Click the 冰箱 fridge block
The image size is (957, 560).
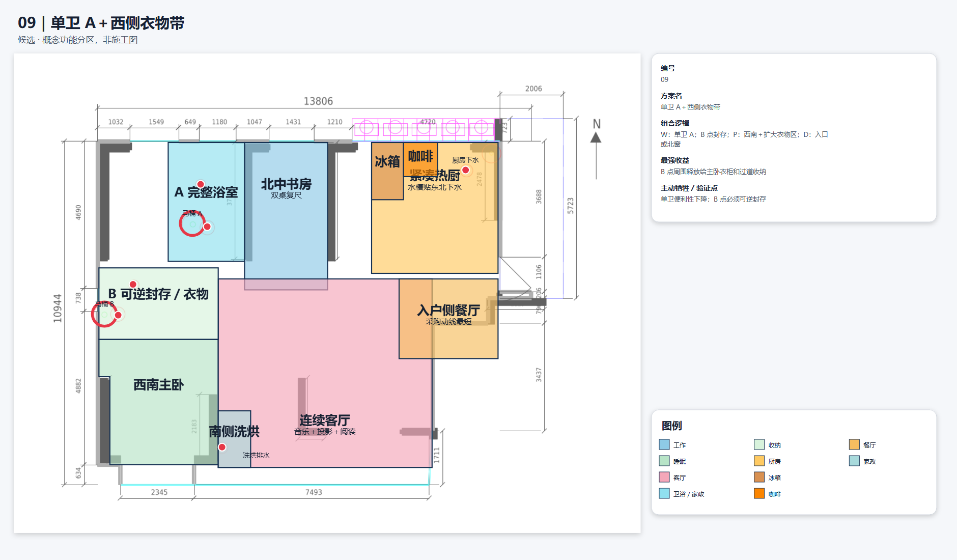pos(387,171)
